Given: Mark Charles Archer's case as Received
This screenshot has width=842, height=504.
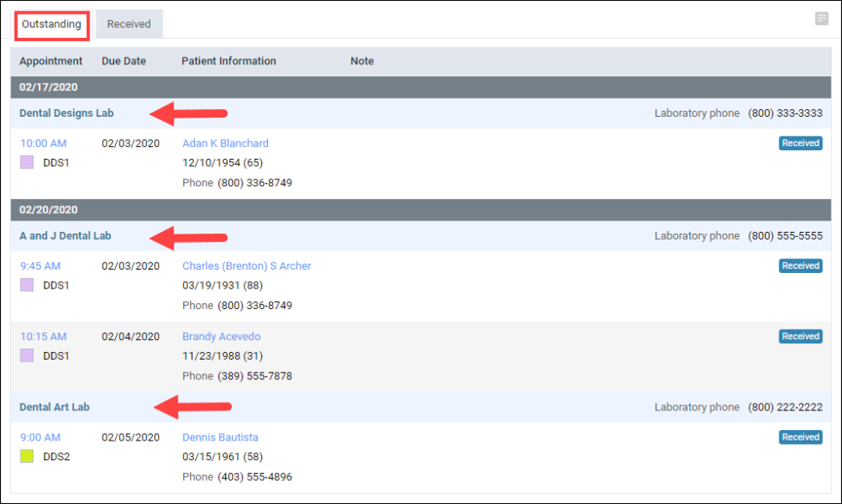Looking at the screenshot, I should point(800,266).
